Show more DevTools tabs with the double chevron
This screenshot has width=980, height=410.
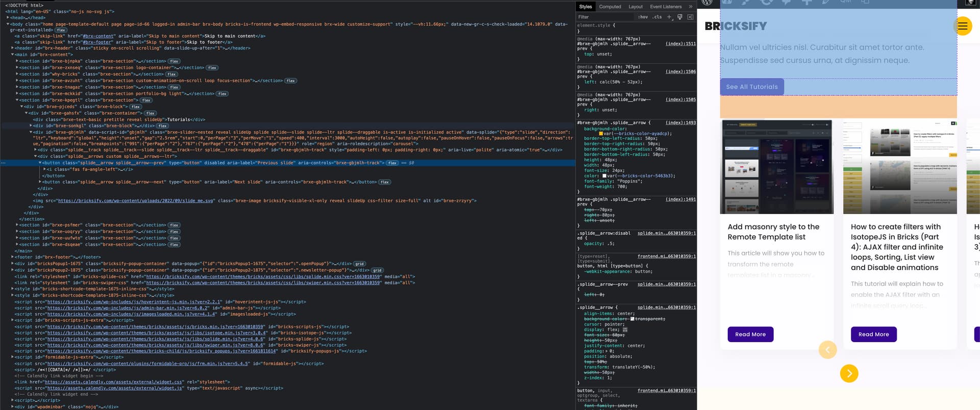[x=691, y=7]
